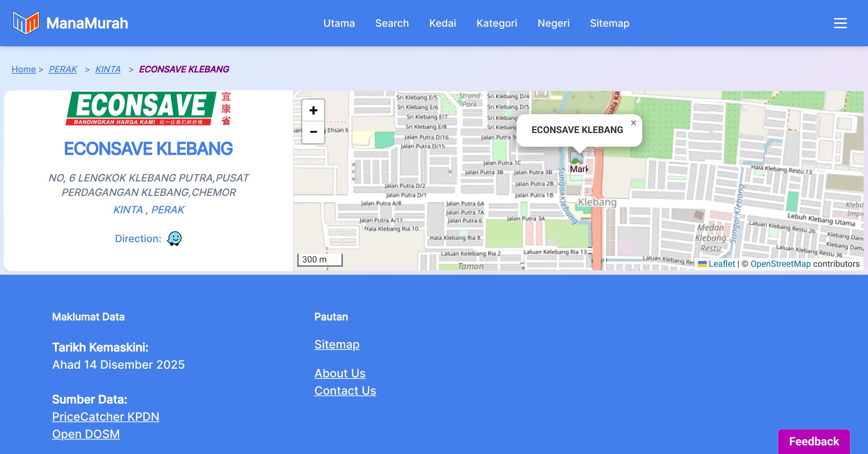Zoom out on the map

(x=313, y=132)
